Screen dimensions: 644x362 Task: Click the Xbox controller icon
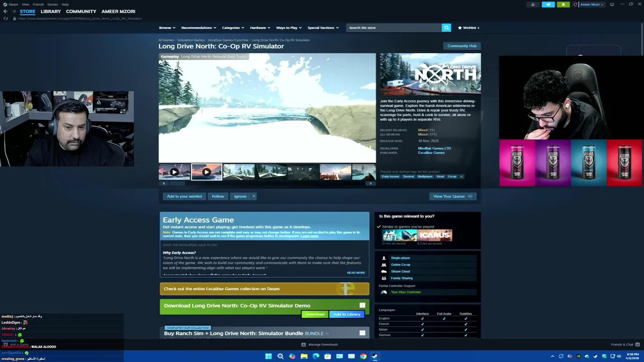tap(384, 292)
